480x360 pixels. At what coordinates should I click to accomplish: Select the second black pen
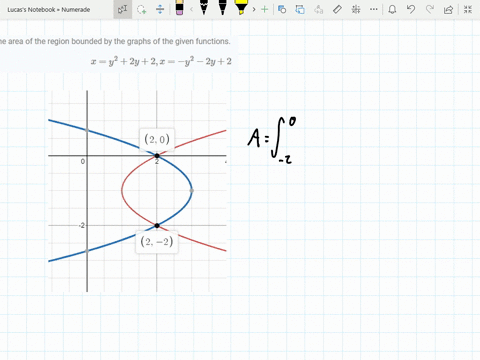coord(222,7)
